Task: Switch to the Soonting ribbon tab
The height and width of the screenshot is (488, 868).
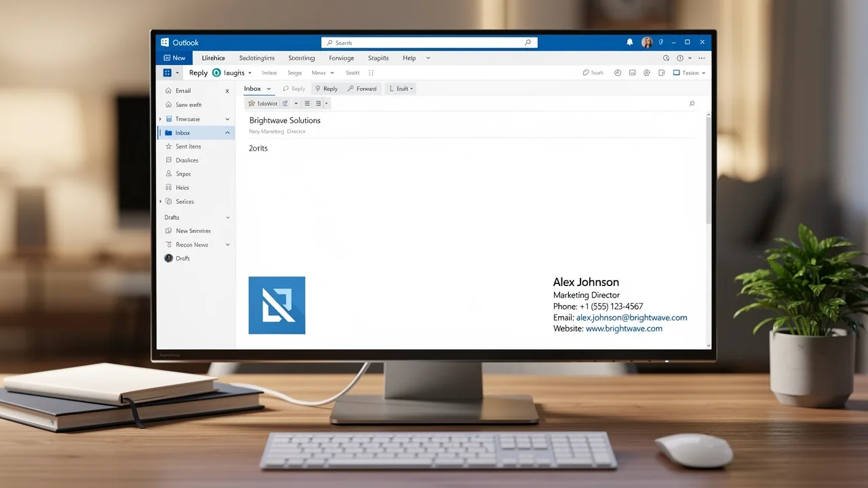Action: pos(301,58)
